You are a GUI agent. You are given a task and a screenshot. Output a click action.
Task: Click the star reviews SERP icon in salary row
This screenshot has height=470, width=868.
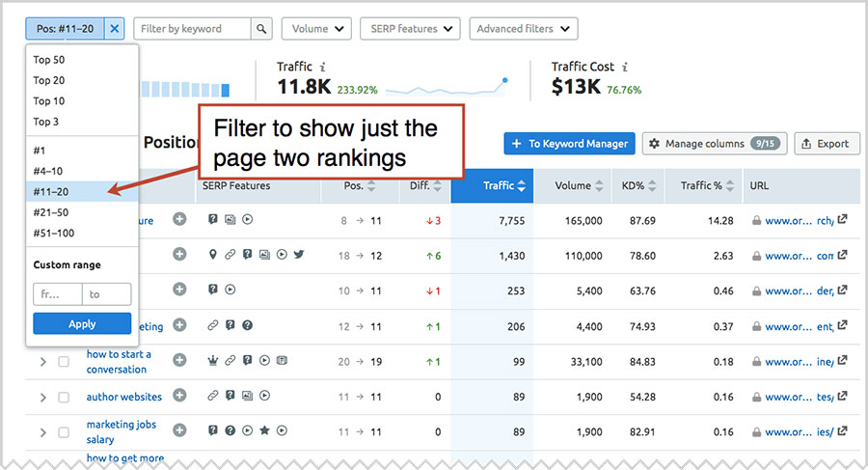click(264, 430)
